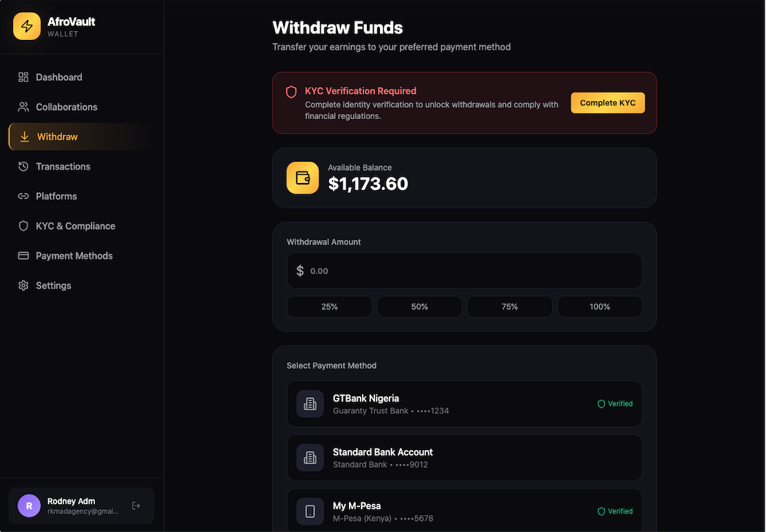Screen dimensions: 766x532
Task: Choose My M-Pesa as payment method
Action: [x=464, y=511]
